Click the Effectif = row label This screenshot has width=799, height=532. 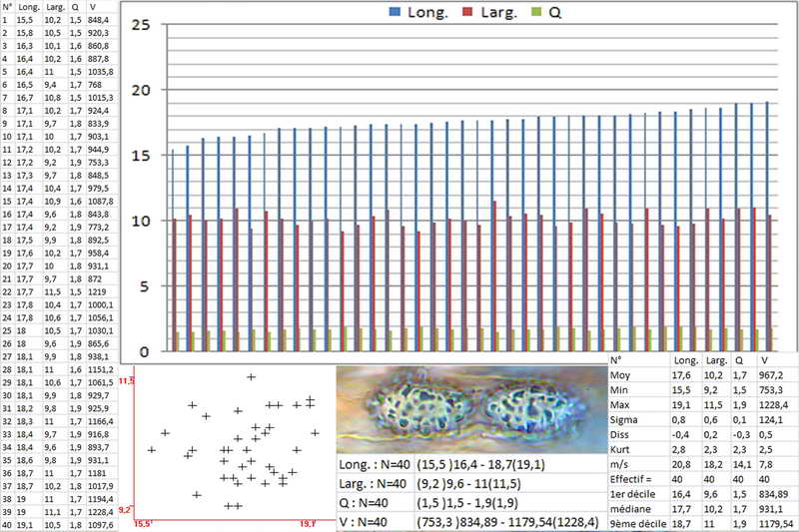633,479
